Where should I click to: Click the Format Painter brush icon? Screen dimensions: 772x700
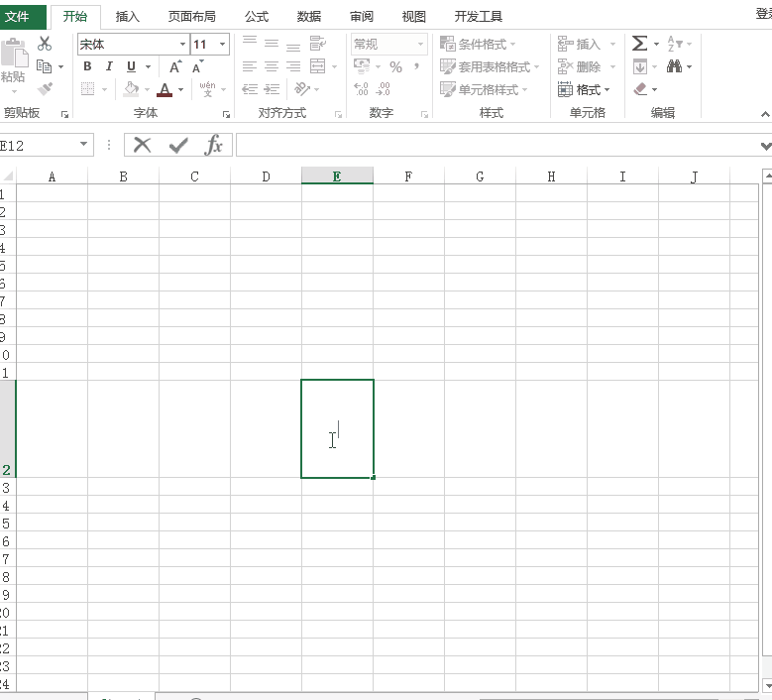click(x=45, y=88)
